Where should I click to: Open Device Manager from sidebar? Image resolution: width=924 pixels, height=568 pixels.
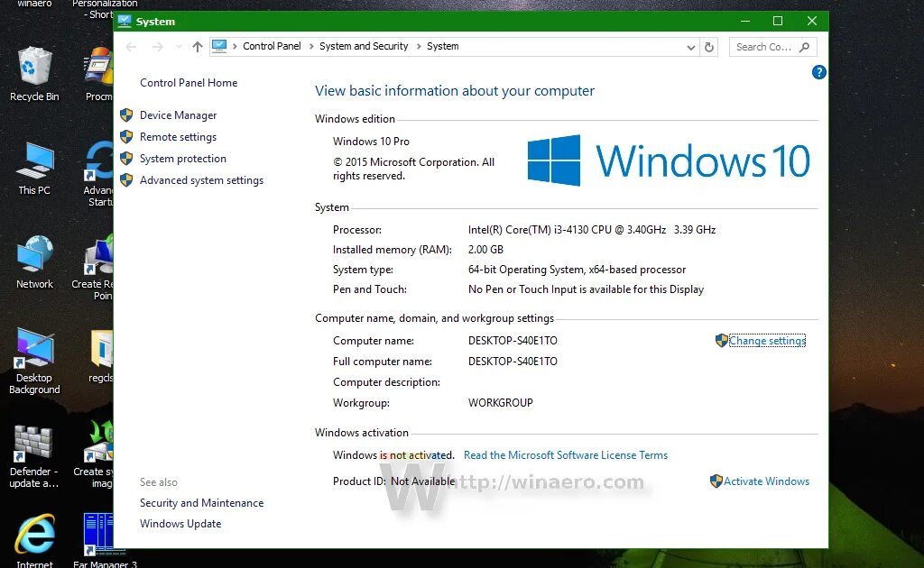click(x=178, y=115)
